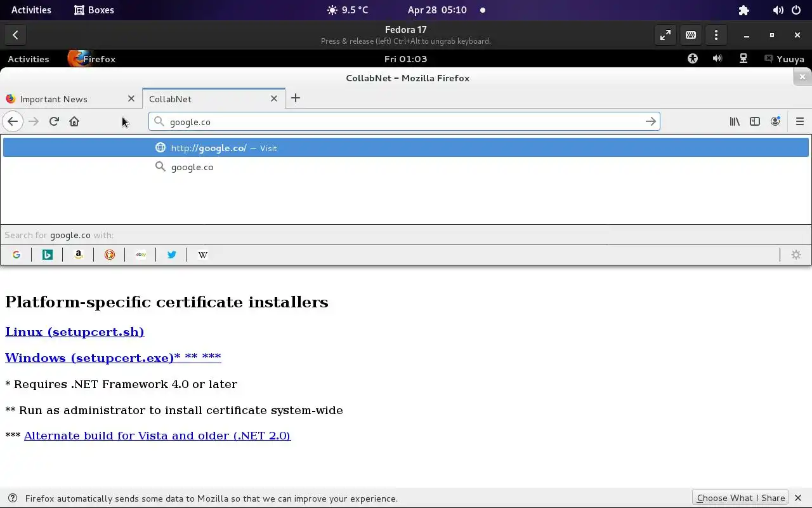Close the Firefox window with X
This screenshot has height=508, width=812.
pyautogui.click(x=802, y=77)
